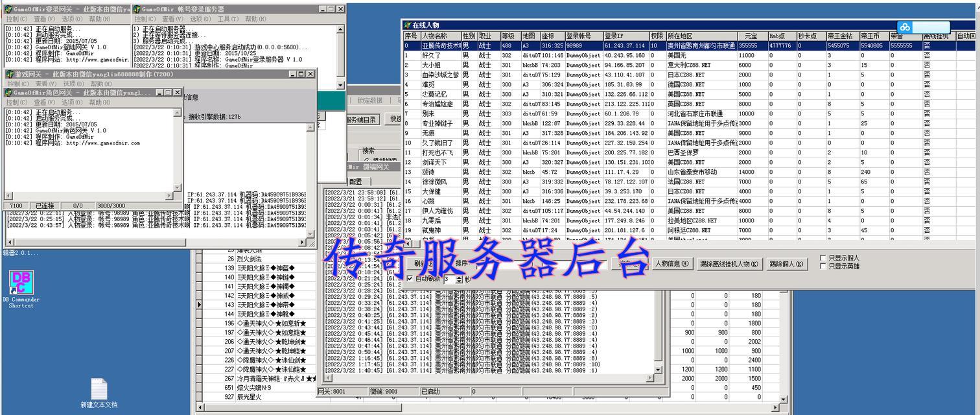Select item row ◇降魔神火◇★诛仙剑★
980x415 pixels.
[259, 361]
